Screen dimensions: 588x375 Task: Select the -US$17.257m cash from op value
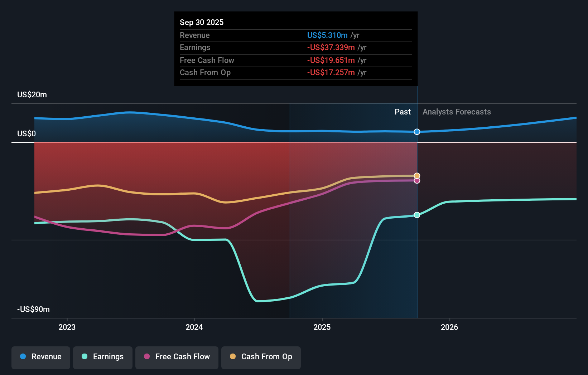tap(331, 73)
